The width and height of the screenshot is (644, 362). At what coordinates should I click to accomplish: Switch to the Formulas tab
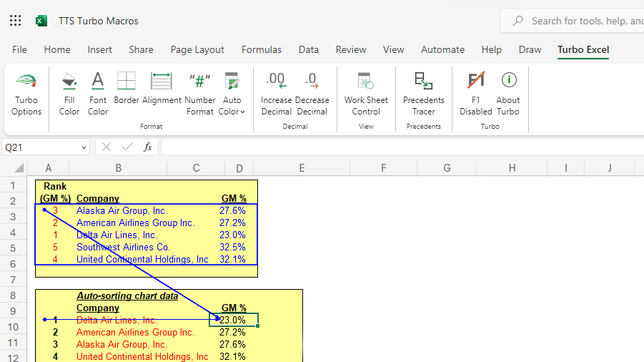tap(262, 49)
